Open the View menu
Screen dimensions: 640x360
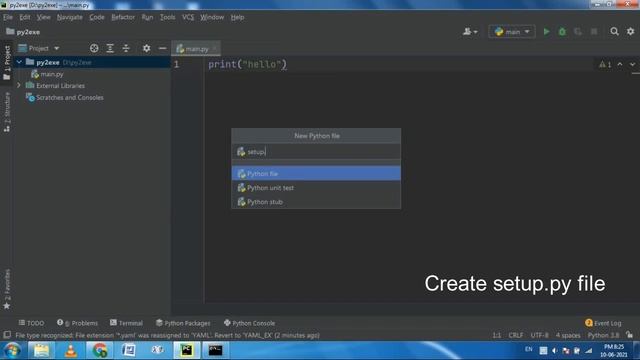pyautogui.click(x=43, y=17)
